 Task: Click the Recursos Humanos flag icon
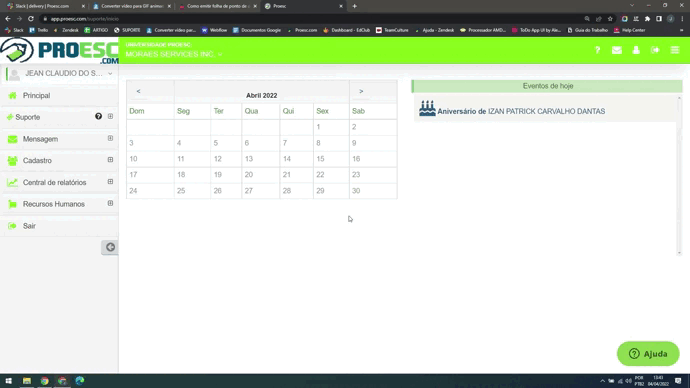(x=12, y=204)
